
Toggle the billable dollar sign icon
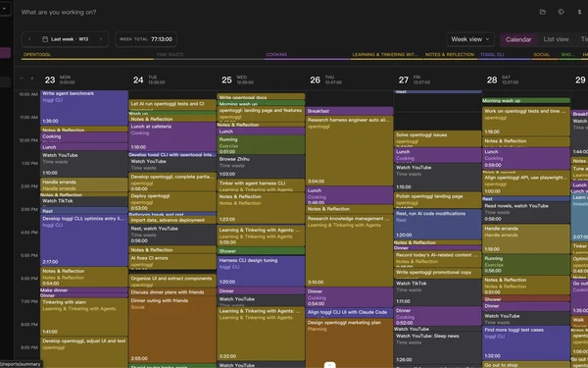click(x=579, y=12)
